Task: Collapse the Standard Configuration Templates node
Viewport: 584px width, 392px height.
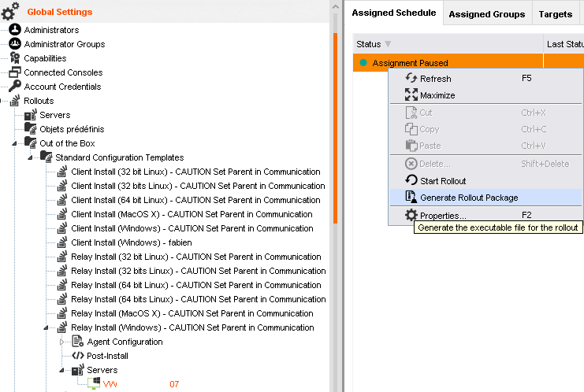Action: 30,157
